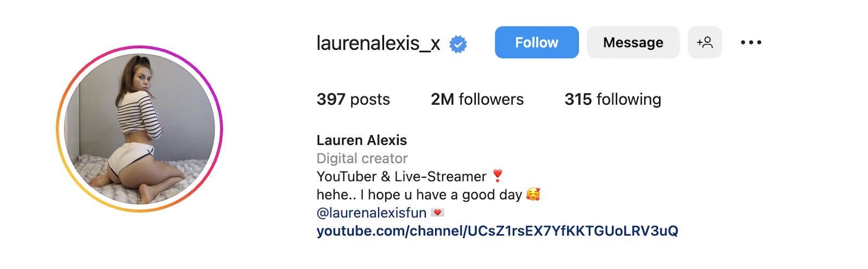This screenshot has width=868, height=269.
Task: Open similar account suggestions via add-person icon
Action: click(705, 42)
